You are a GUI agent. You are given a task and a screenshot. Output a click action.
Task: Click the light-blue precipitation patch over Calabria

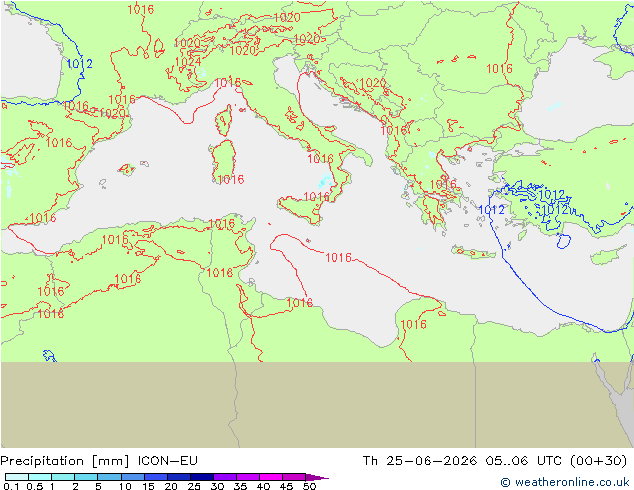click(x=325, y=181)
